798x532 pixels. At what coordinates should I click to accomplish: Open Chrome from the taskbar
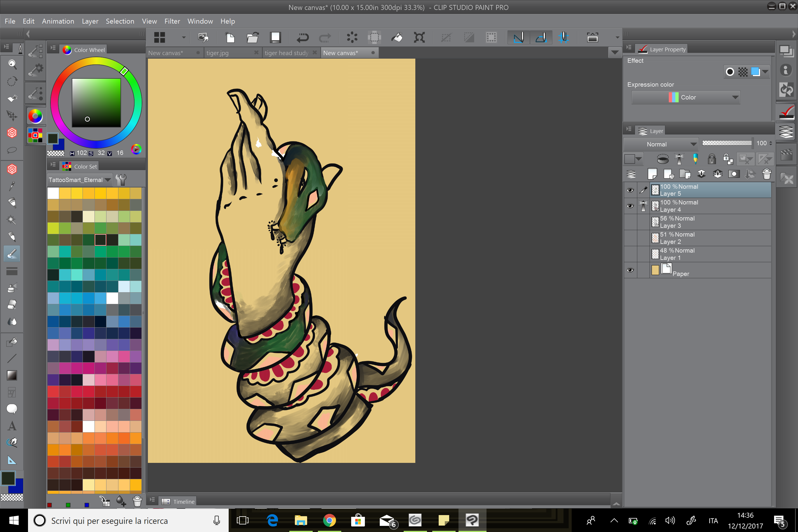(x=329, y=520)
